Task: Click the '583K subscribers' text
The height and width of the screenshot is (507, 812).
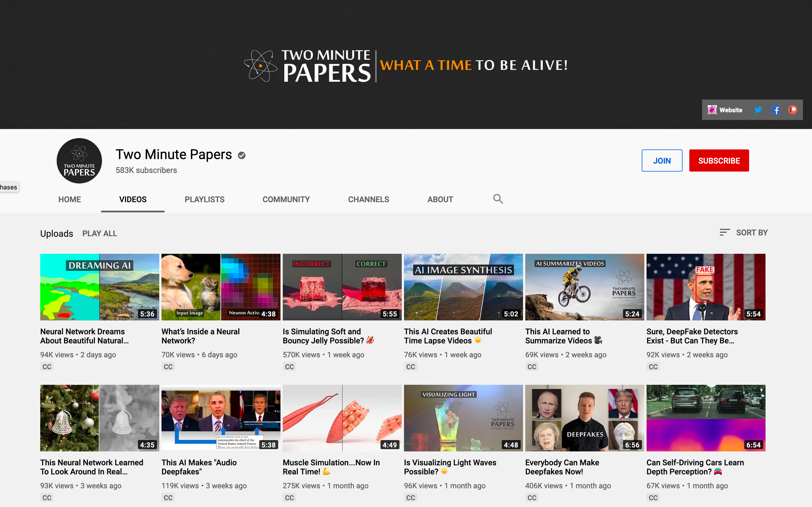Action: (146, 170)
